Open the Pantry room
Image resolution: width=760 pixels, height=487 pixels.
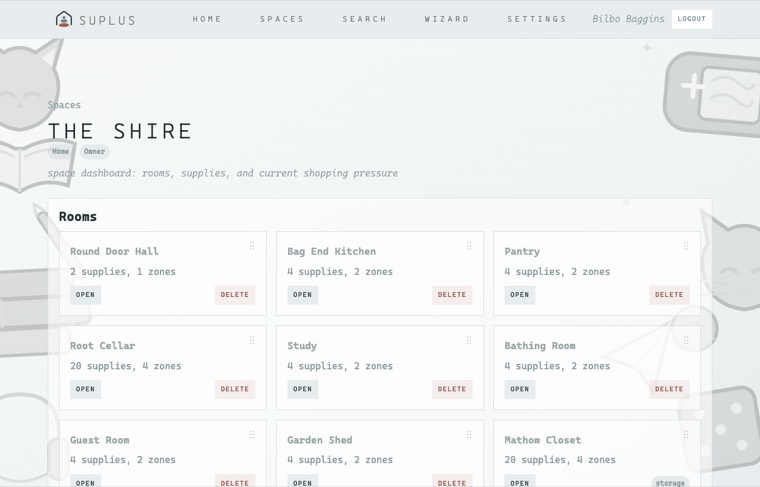(x=520, y=295)
